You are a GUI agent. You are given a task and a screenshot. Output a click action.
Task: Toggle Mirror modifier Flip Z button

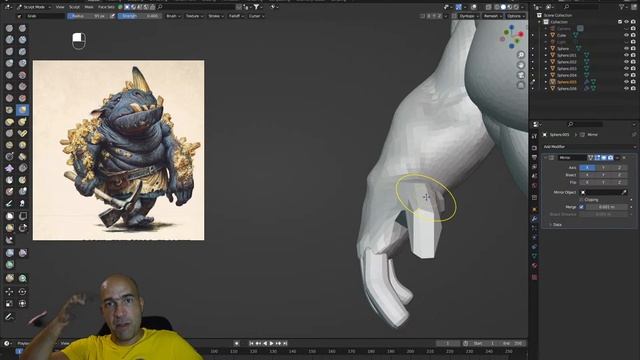click(x=619, y=182)
